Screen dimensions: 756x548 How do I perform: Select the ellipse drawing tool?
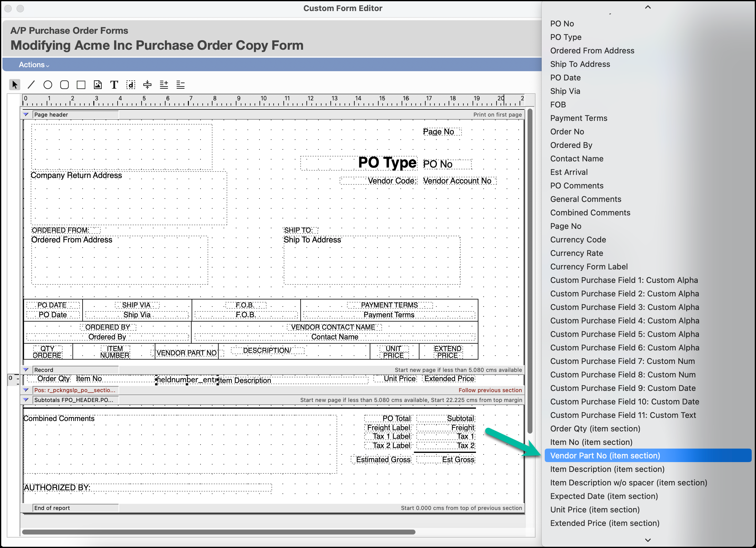48,85
